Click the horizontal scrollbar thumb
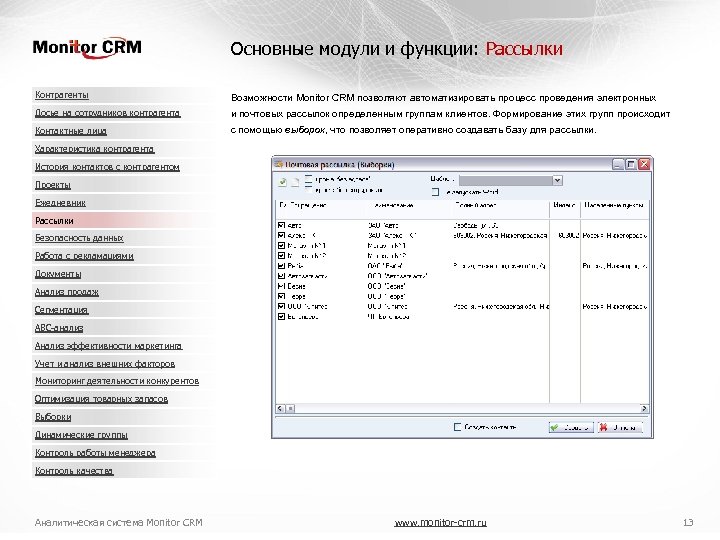 pos(290,408)
